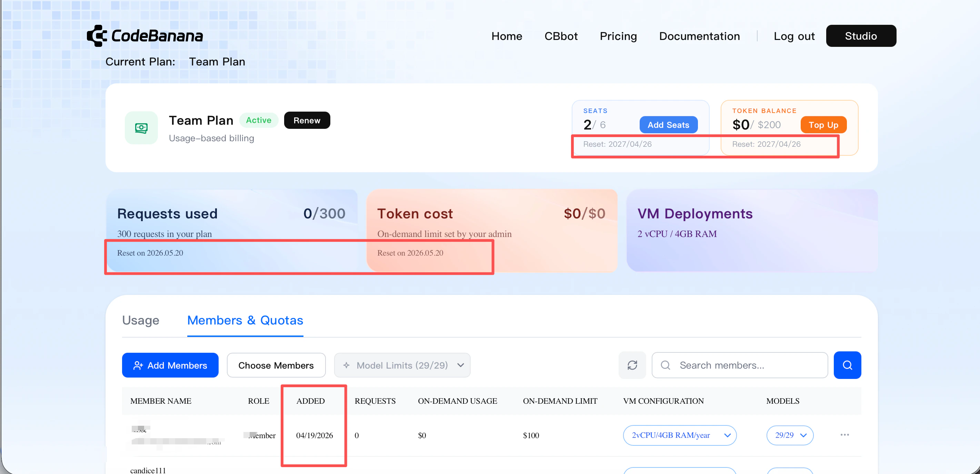
Task: Open the Pricing page
Action: point(618,36)
